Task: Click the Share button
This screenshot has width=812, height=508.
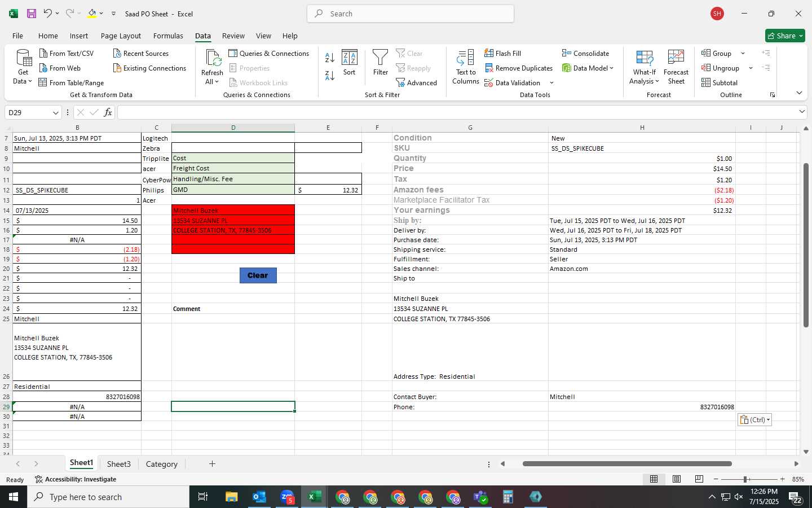Action: (785, 36)
